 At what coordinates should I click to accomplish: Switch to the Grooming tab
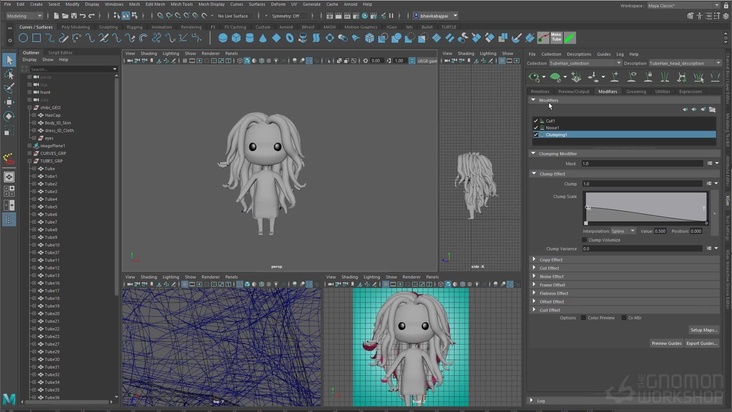636,91
